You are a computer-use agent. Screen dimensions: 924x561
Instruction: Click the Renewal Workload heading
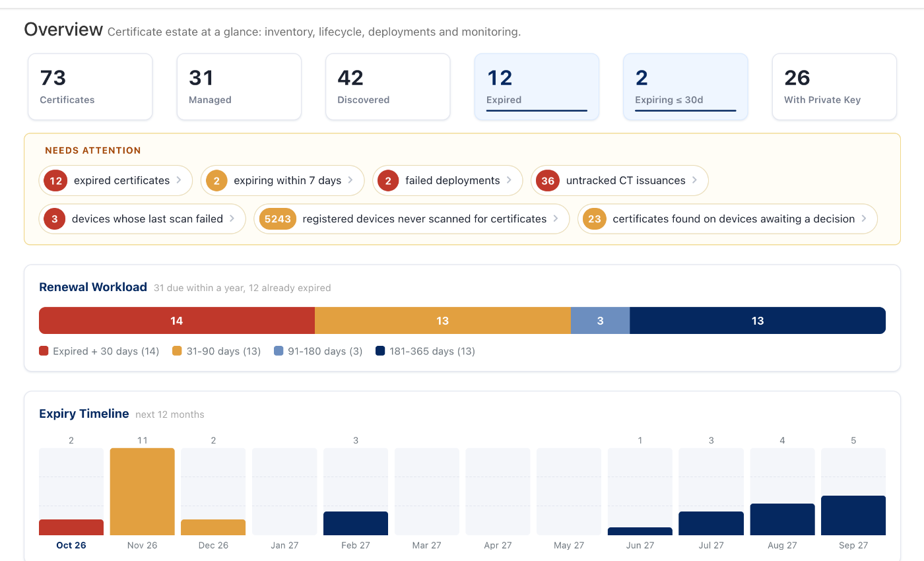click(x=93, y=287)
